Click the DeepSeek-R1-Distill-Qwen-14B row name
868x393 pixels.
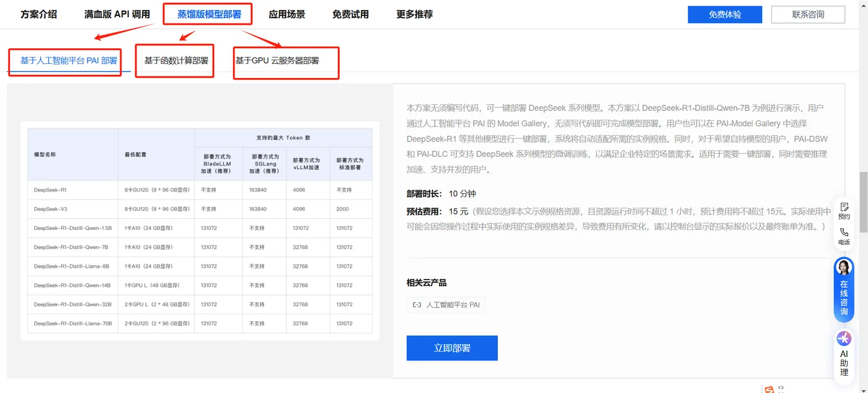pyautogui.click(x=72, y=285)
